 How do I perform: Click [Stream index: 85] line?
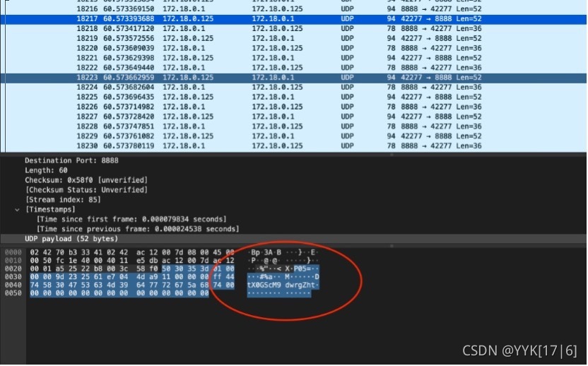pos(63,199)
